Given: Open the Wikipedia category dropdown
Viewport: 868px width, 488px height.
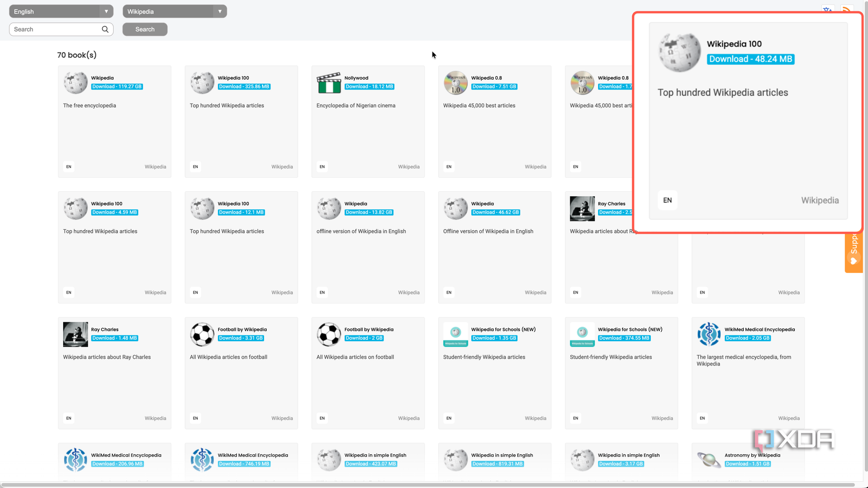Looking at the screenshot, I should pyautogui.click(x=175, y=11).
